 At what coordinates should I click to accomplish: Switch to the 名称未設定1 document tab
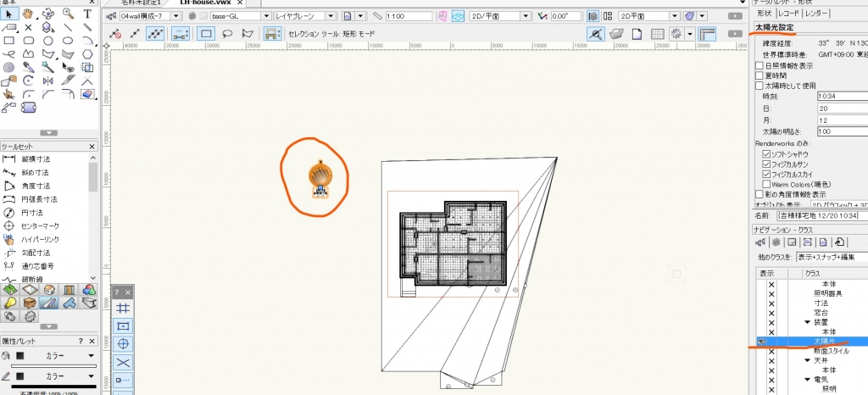(x=141, y=3)
